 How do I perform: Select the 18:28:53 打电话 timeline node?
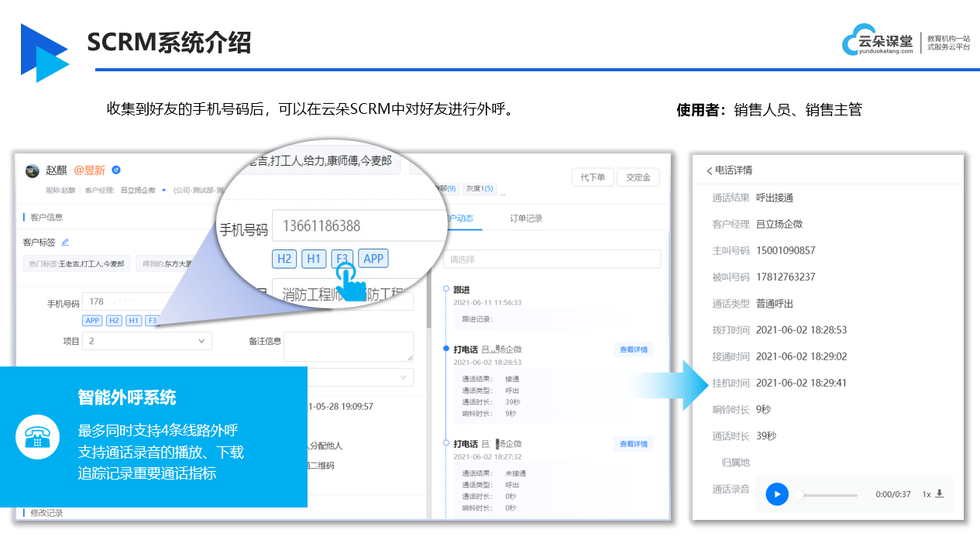446,349
